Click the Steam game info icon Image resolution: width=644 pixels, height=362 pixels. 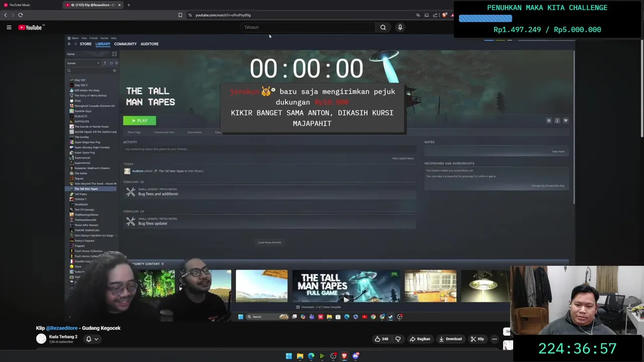point(557,121)
